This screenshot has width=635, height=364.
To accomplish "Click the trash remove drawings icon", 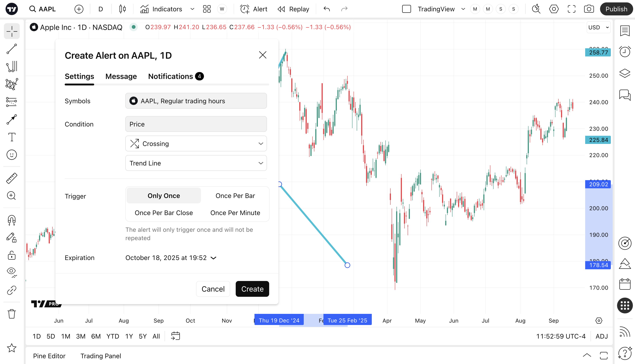I will pyautogui.click(x=12, y=314).
